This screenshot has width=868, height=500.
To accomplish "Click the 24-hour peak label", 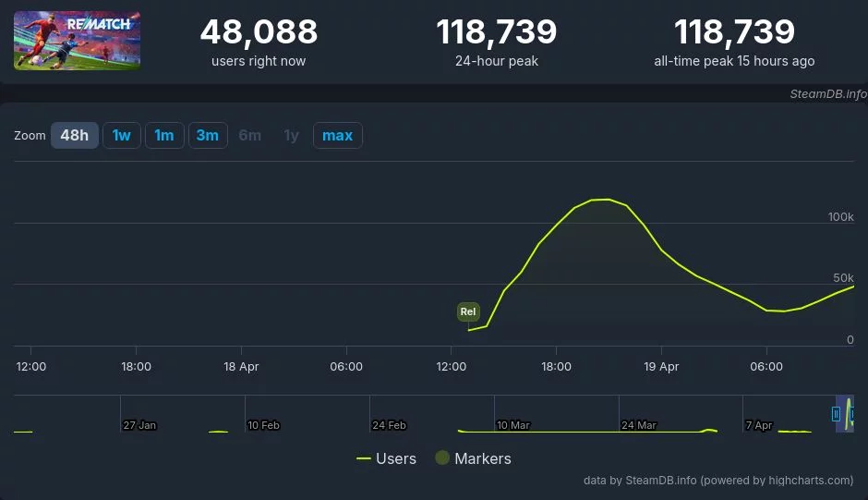I will click(x=497, y=61).
